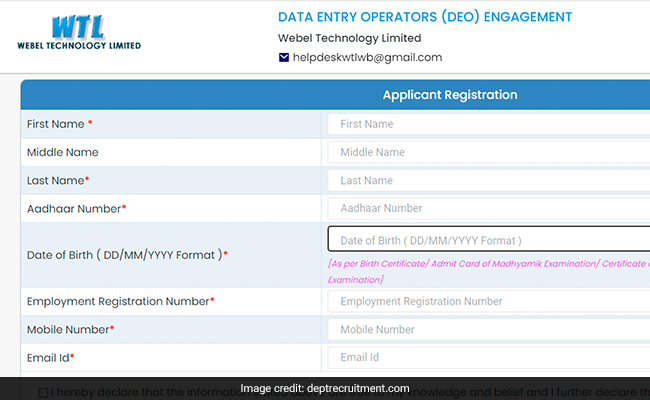Image resolution: width=650 pixels, height=400 pixels.
Task: Click the Webel Technology Limited company name text
Action: tap(349, 38)
